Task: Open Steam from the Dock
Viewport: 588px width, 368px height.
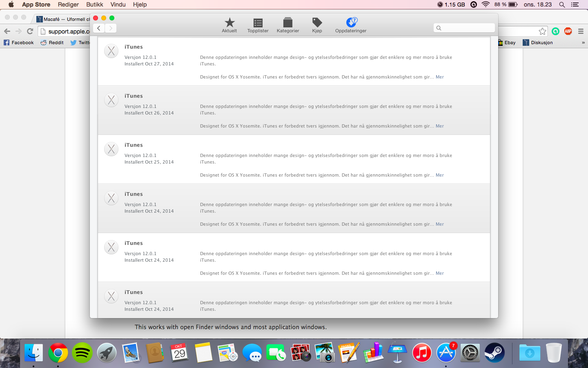Action: (494, 352)
